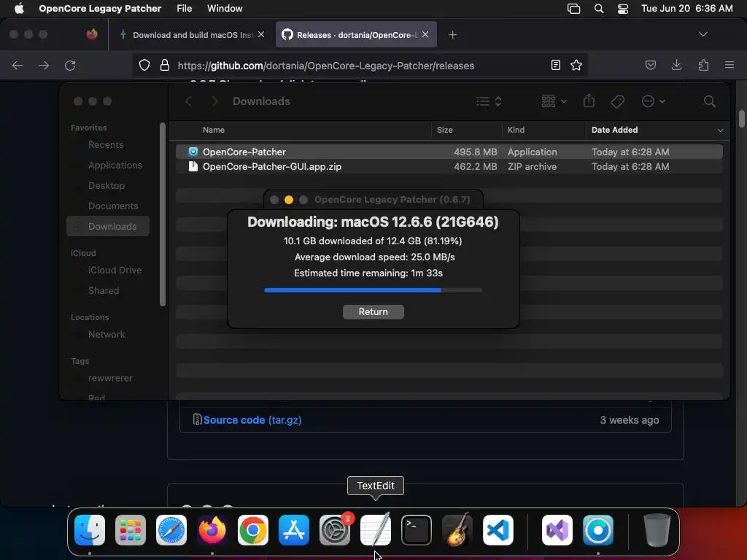The image size is (747, 560).
Task: Open the Window menu
Action: [x=225, y=9]
